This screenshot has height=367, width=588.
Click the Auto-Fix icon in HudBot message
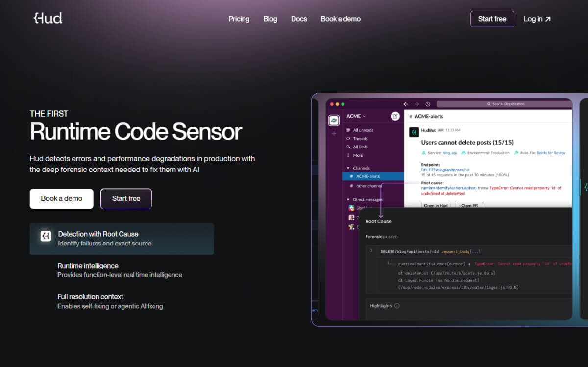tap(516, 153)
